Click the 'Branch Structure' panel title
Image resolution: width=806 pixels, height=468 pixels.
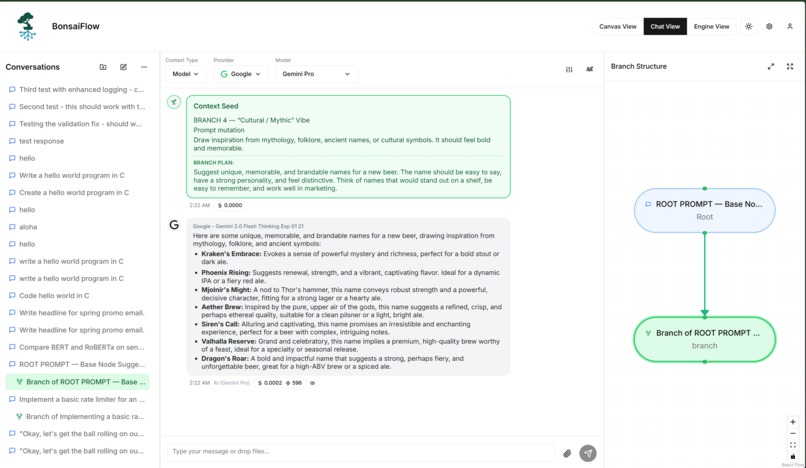(638, 66)
